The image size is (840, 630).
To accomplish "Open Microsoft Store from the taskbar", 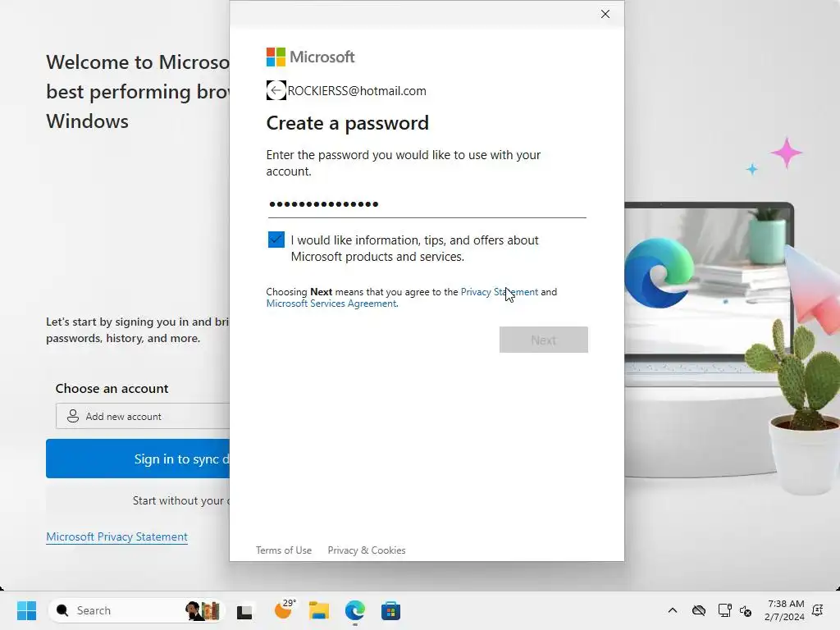I will (x=390, y=610).
